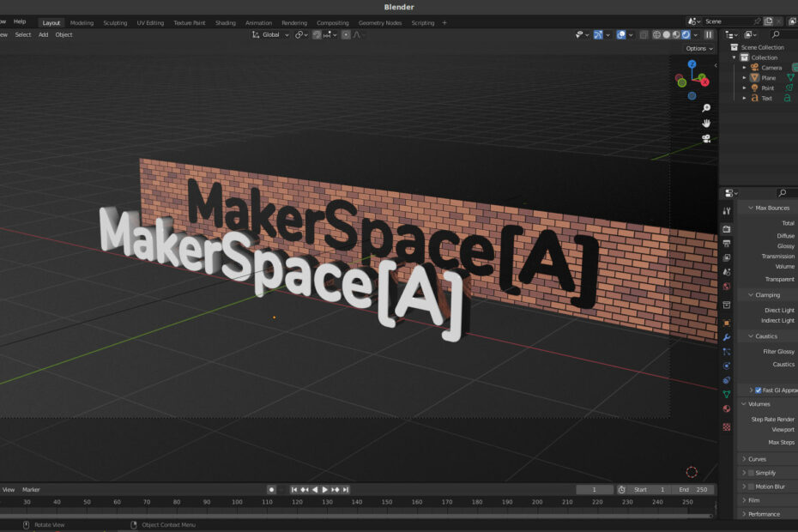Open the Physics properties tab
Screen dimensions: 798x532
coord(727,366)
